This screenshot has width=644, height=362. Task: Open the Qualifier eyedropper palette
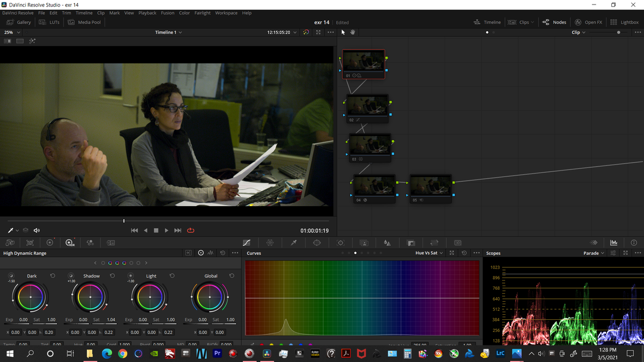(294, 243)
